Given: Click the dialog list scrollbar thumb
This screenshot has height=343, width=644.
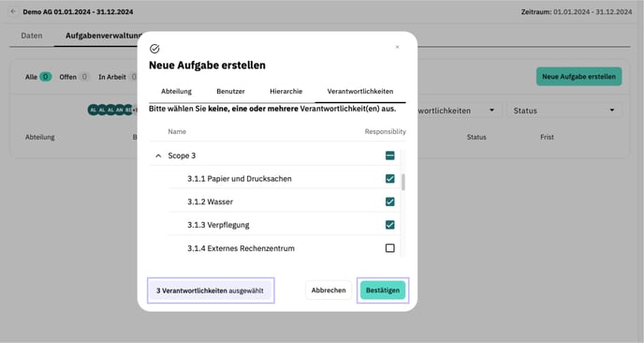Looking at the screenshot, I should click(x=402, y=182).
